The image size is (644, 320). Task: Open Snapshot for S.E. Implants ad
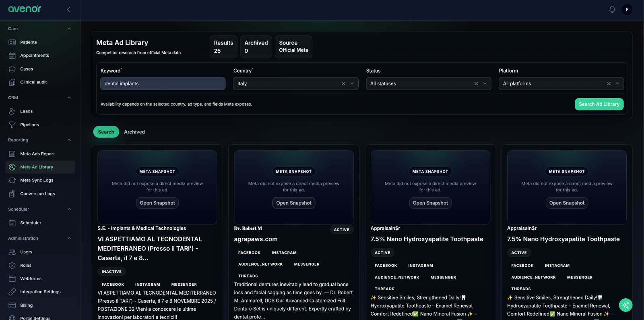pyautogui.click(x=157, y=203)
